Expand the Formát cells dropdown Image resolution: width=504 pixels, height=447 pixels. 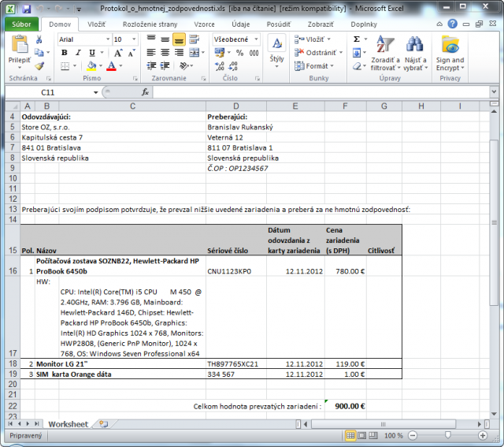coord(332,66)
